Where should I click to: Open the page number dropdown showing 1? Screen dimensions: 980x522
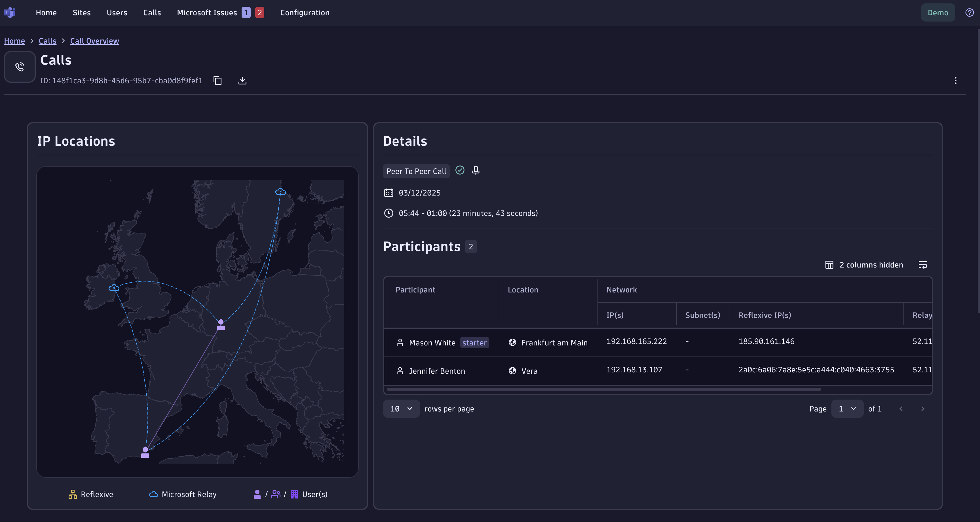[x=848, y=409]
